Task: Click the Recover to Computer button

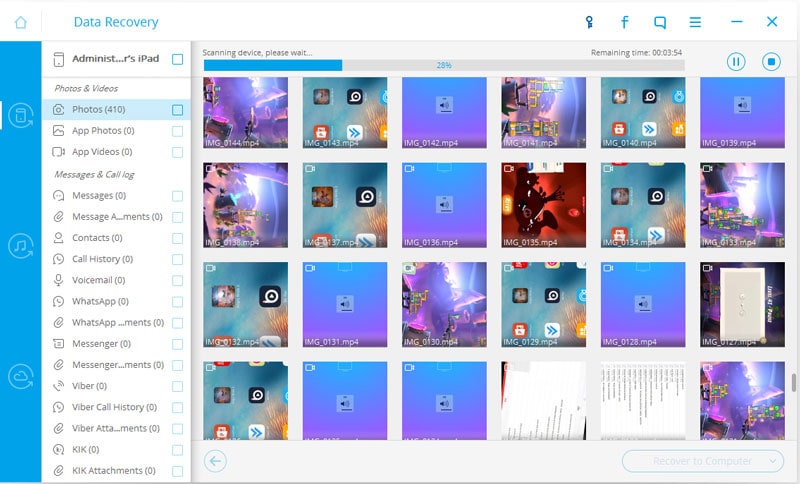Action: click(703, 461)
